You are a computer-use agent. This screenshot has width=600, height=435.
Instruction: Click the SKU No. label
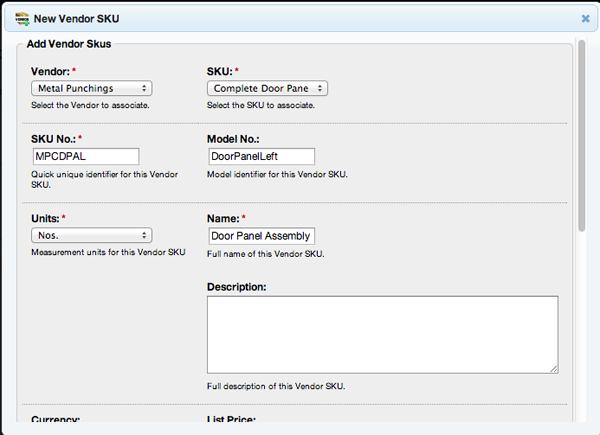point(55,138)
